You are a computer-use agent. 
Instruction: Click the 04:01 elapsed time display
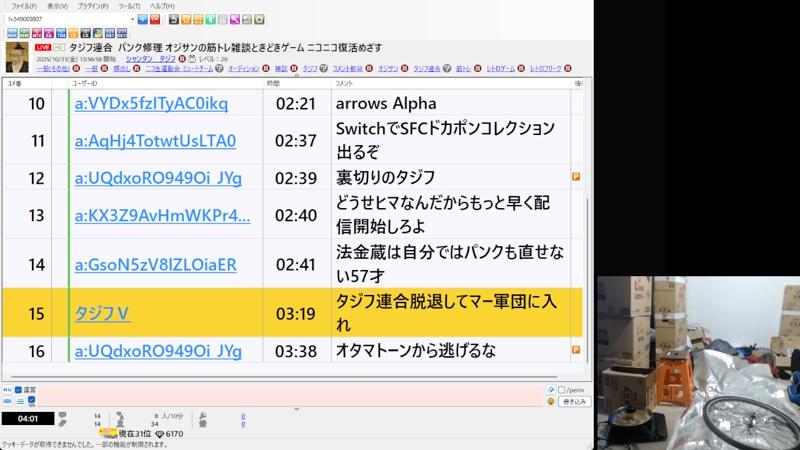(28, 419)
